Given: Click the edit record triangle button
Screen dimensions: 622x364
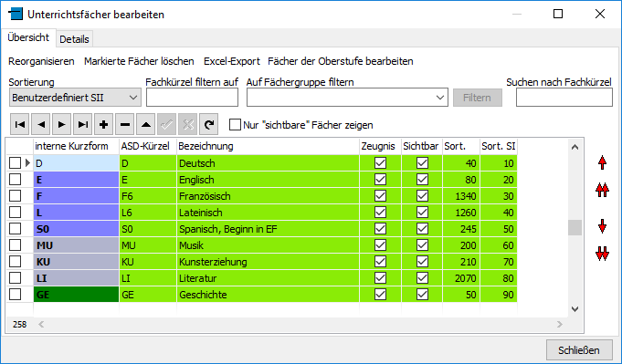Looking at the screenshot, I should click(146, 125).
